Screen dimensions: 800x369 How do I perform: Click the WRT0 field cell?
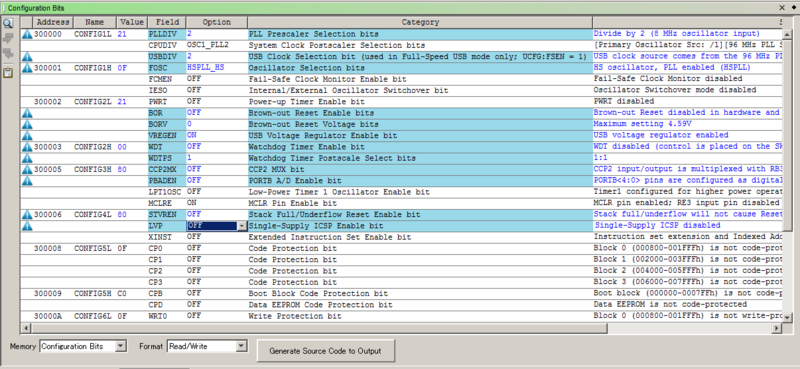167,316
